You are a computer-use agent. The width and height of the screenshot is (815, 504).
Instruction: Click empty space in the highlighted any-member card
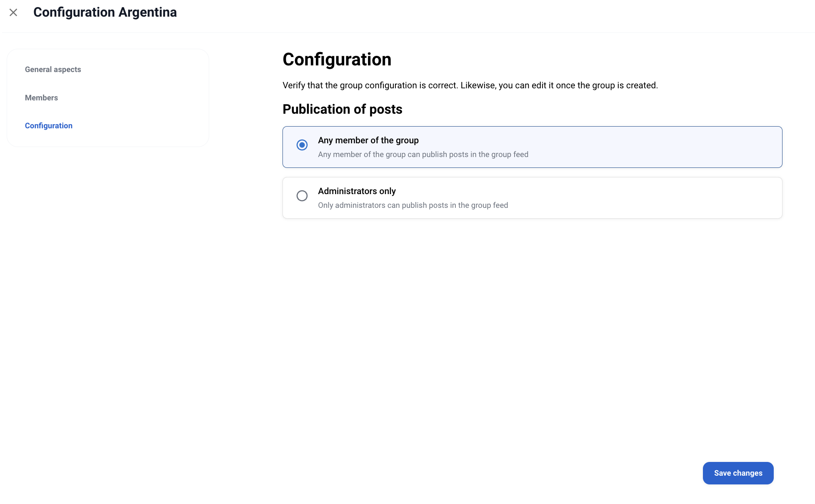click(646, 147)
